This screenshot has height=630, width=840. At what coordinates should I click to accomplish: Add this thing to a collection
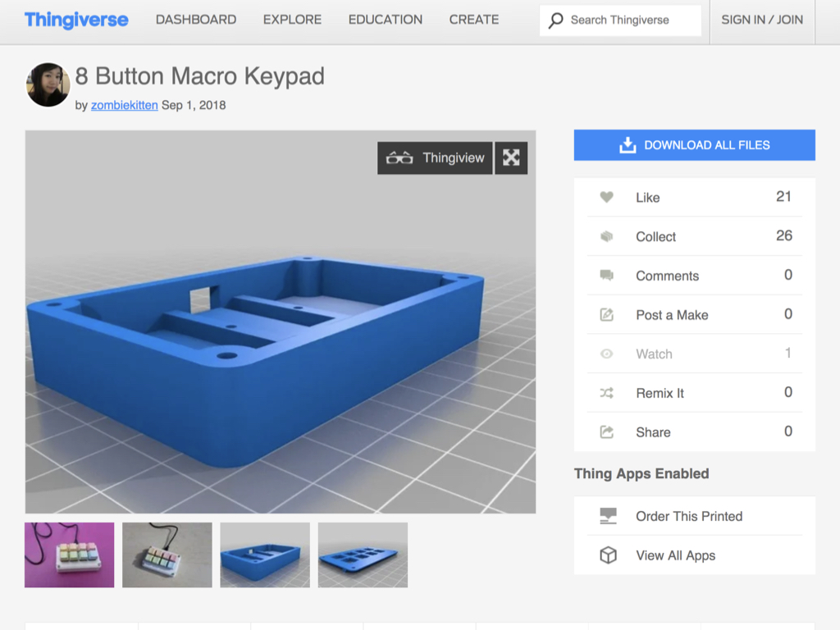695,236
